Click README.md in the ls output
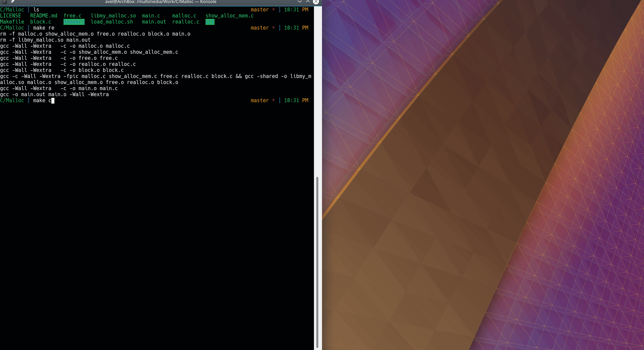The height and width of the screenshot is (350, 644). pos(44,16)
